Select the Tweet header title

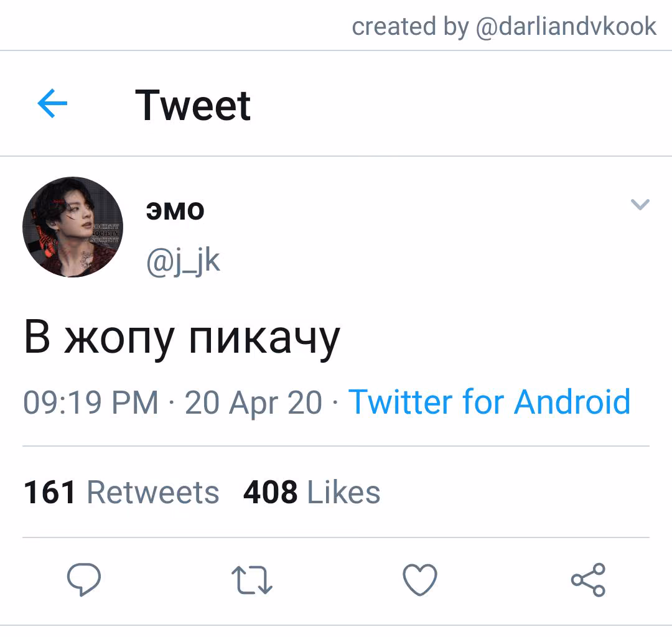click(193, 105)
